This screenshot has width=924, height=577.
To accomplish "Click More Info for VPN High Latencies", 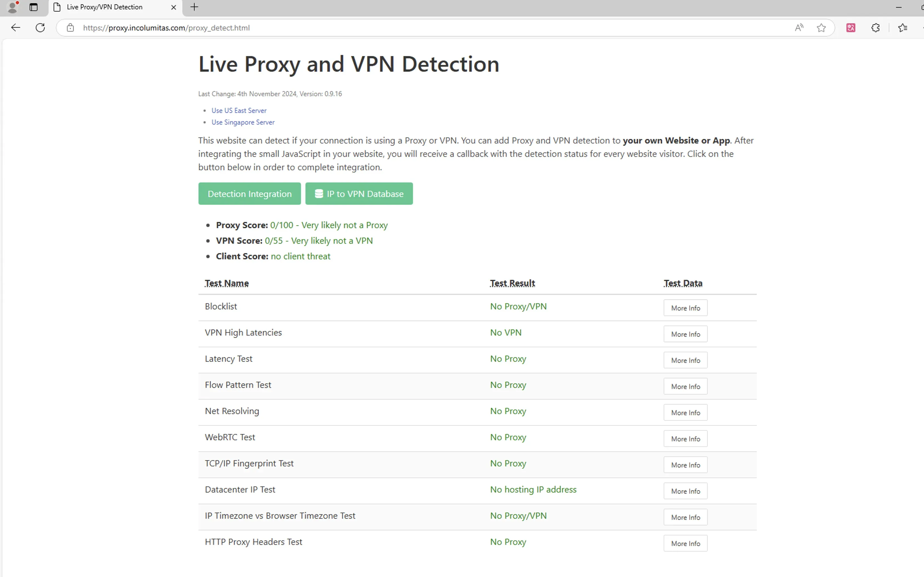I will click(685, 334).
